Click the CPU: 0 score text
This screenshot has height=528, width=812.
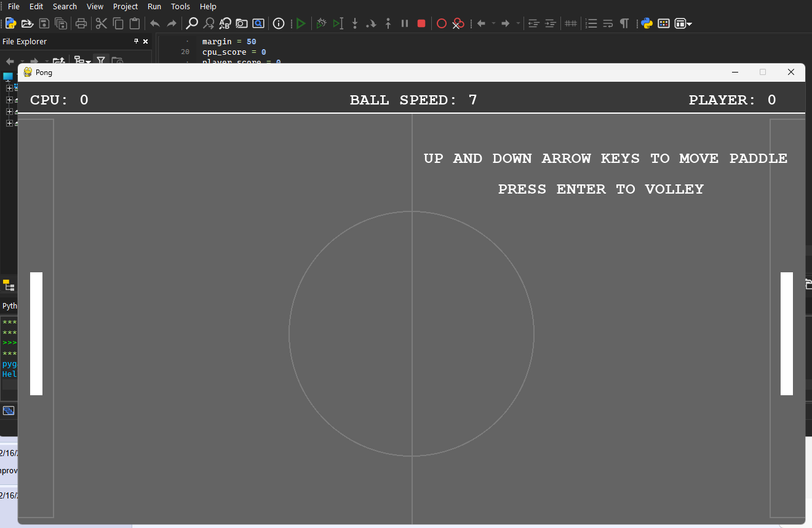point(60,100)
